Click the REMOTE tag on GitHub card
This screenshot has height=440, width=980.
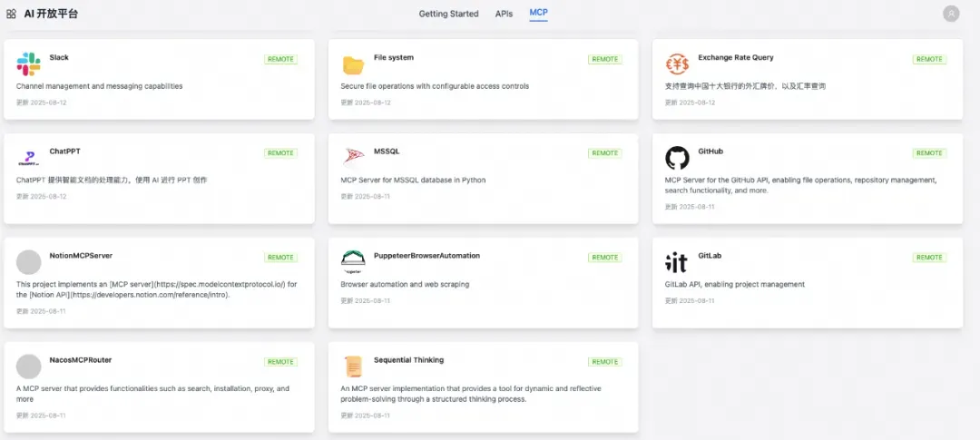pos(929,153)
